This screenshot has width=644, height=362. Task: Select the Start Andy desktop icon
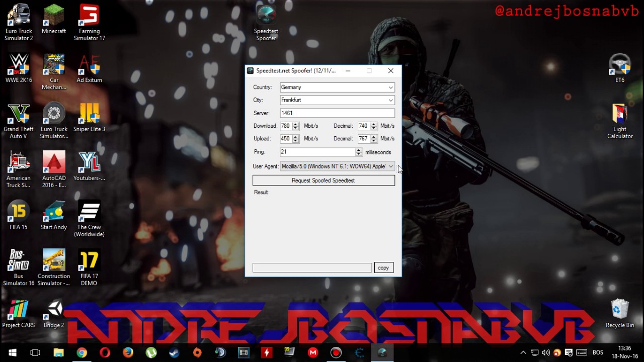[x=54, y=216]
